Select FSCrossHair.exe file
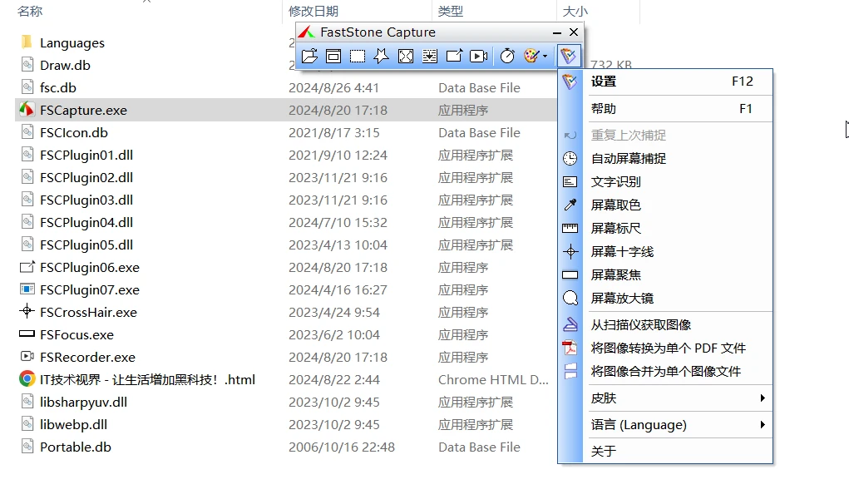Screen dimensions: 849x504 (x=88, y=313)
